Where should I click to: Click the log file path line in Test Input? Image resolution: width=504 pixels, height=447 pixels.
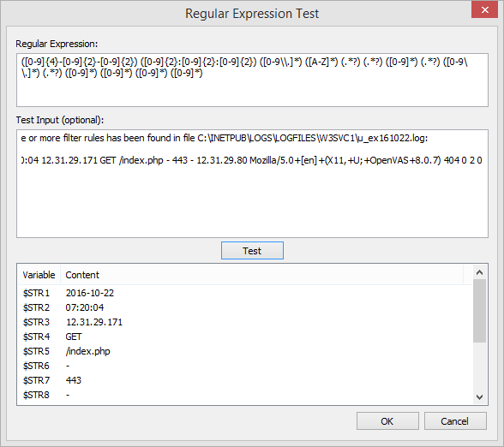pos(225,138)
